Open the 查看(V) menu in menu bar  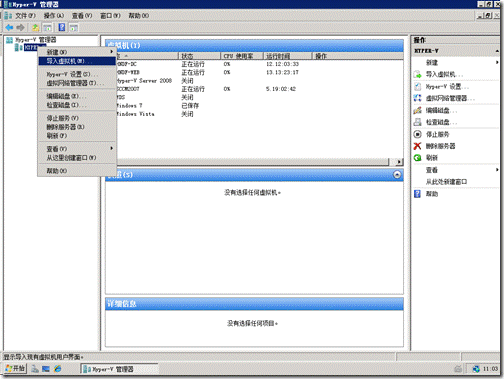[82, 16]
